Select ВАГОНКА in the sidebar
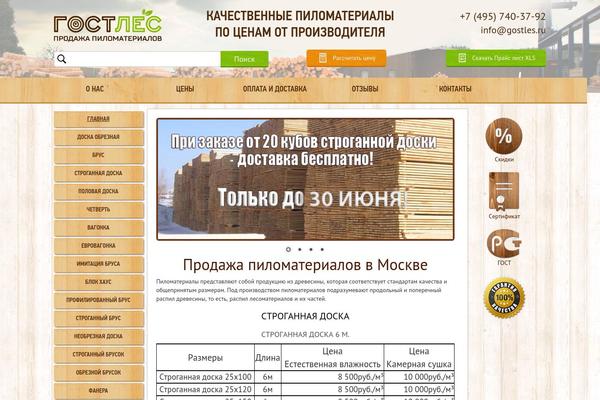The image size is (600, 400). 99,228
